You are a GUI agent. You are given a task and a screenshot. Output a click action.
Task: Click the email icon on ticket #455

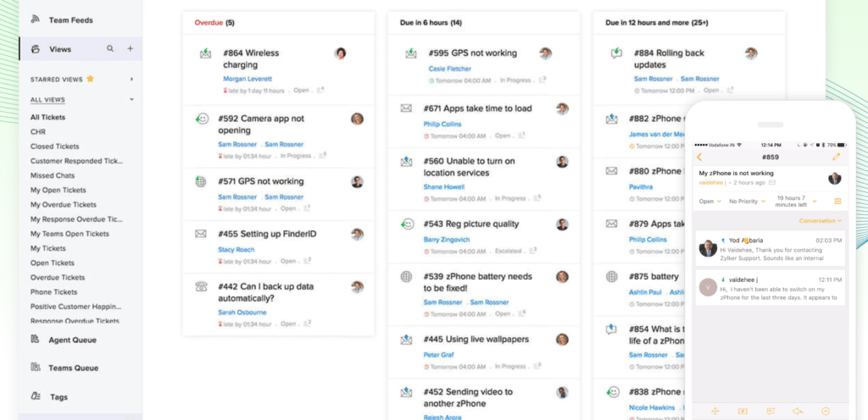(x=201, y=234)
